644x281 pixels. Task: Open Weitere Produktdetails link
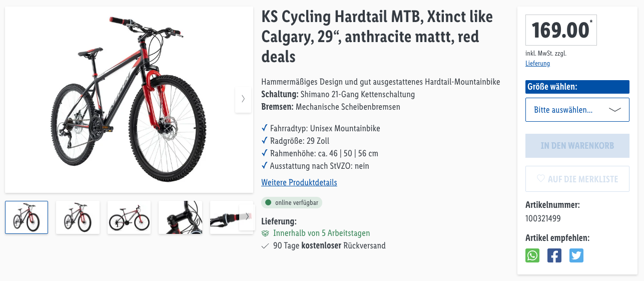pos(299,182)
